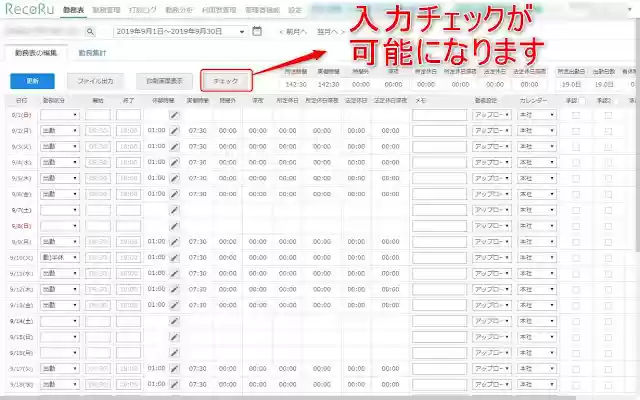Click the magnifier search icon
This screenshot has height=400, width=640.
tap(90, 31)
